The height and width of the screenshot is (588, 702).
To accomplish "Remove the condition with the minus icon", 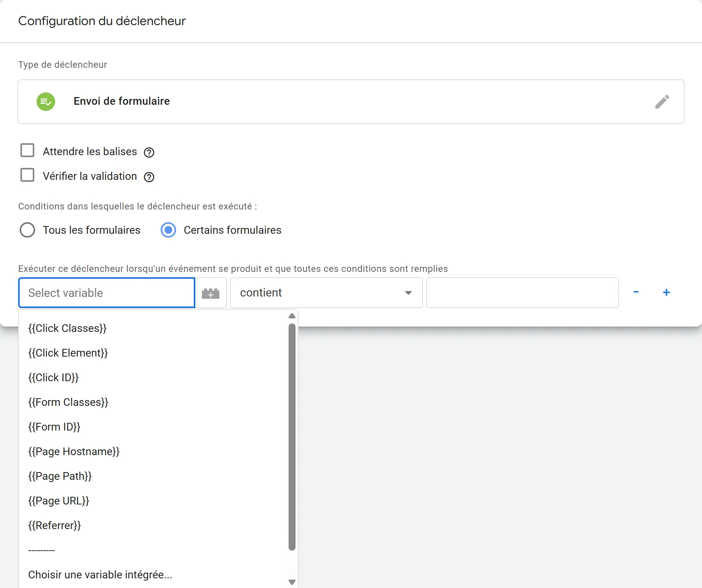I will pos(636,292).
